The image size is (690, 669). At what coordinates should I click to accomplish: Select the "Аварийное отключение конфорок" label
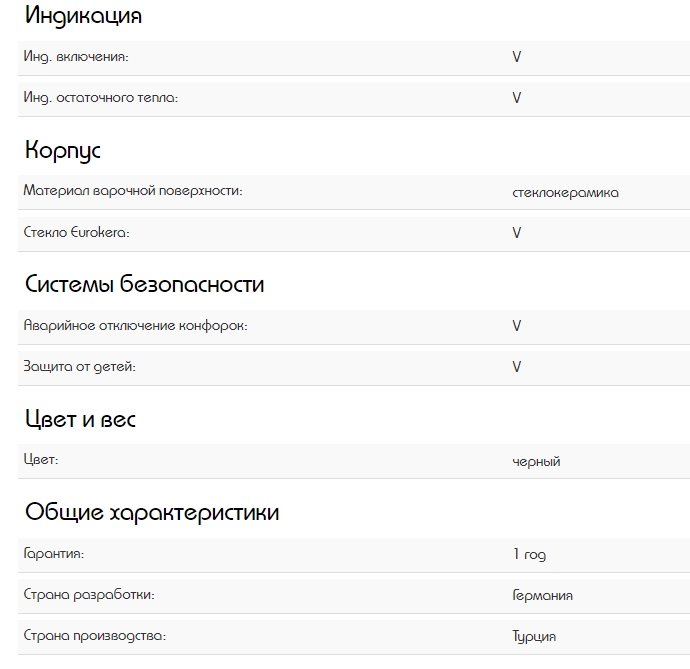coord(135,326)
